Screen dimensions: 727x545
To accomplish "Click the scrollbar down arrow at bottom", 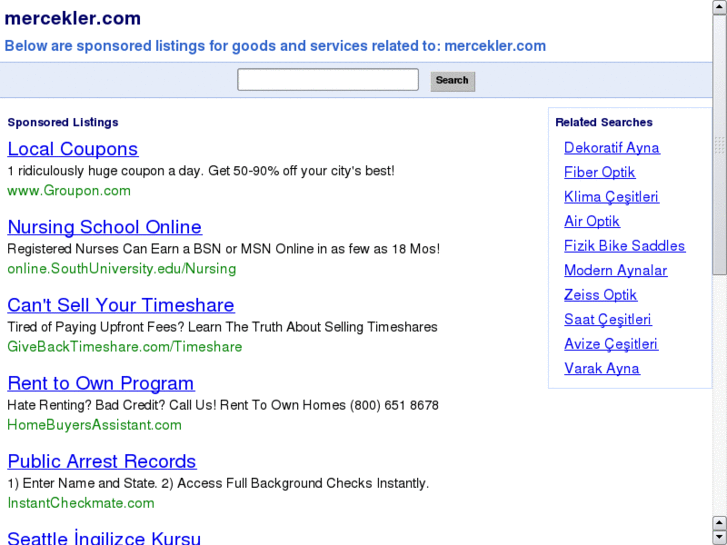I will click(x=720, y=537).
